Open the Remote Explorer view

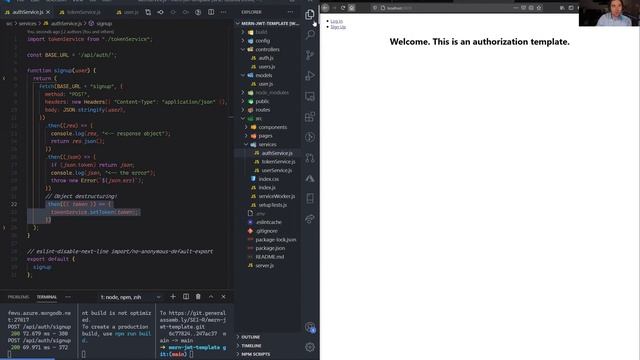[310, 96]
